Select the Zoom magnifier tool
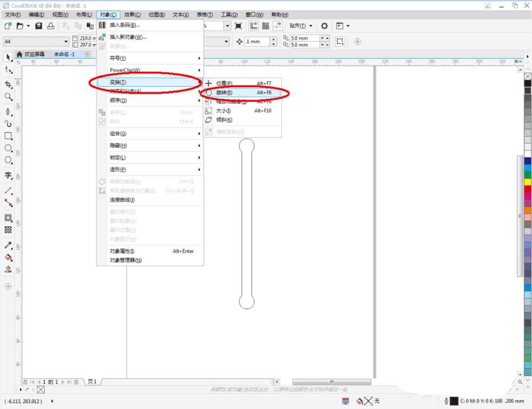The height and width of the screenshot is (409, 532). click(x=8, y=97)
